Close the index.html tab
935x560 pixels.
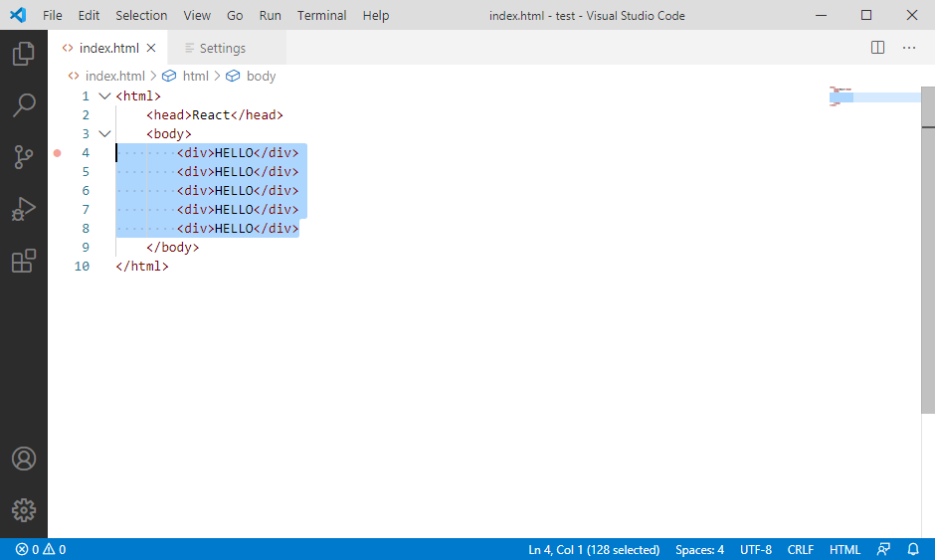(x=151, y=48)
